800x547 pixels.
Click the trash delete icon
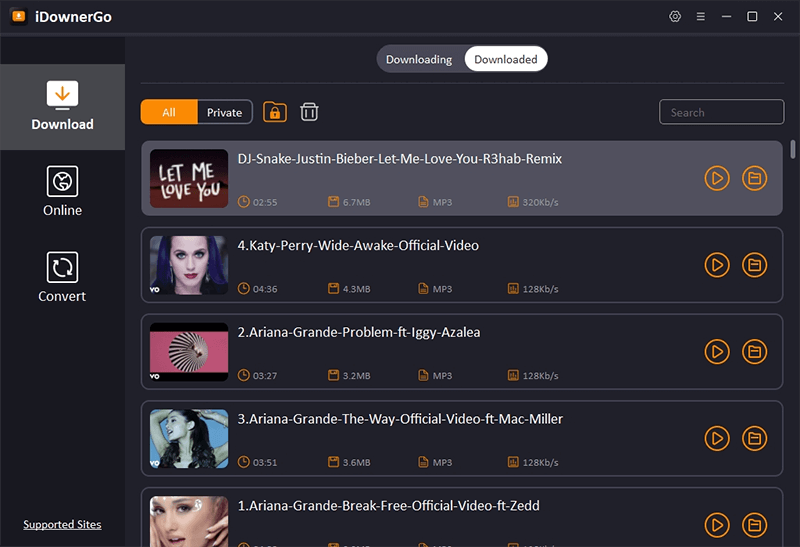pos(309,112)
